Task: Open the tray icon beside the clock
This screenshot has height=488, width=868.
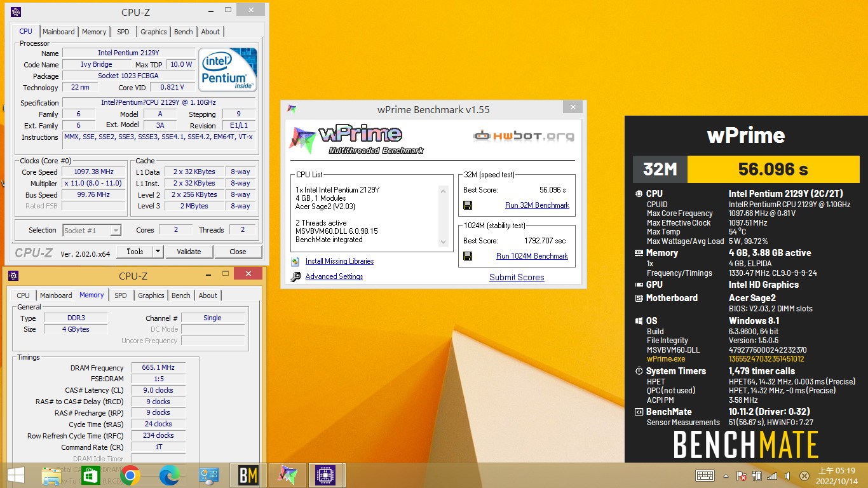Action: coord(804,476)
